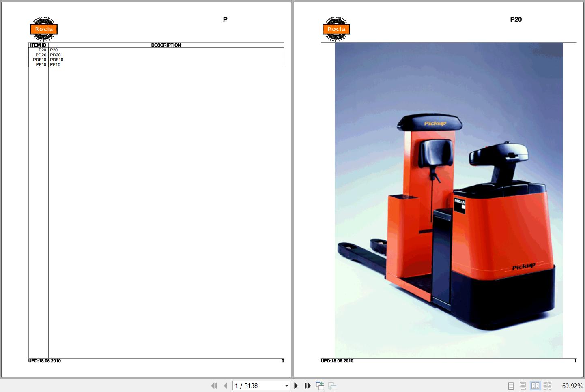Image resolution: width=585 pixels, height=392 pixels.
Task: Go to the first page
Action: coord(214,386)
